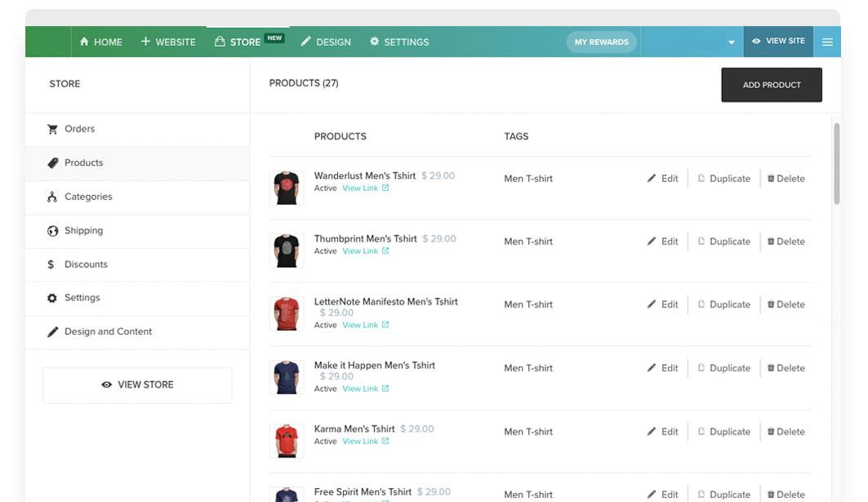Duplicate the Karma Men's Tshirt
The height and width of the screenshot is (502, 868).
click(724, 432)
